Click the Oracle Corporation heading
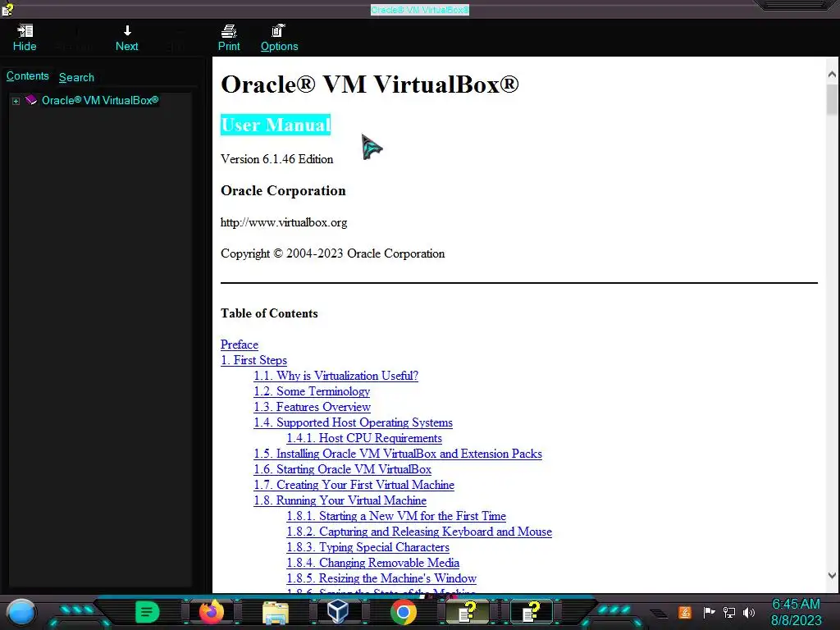 pyautogui.click(x=283, y=190)
